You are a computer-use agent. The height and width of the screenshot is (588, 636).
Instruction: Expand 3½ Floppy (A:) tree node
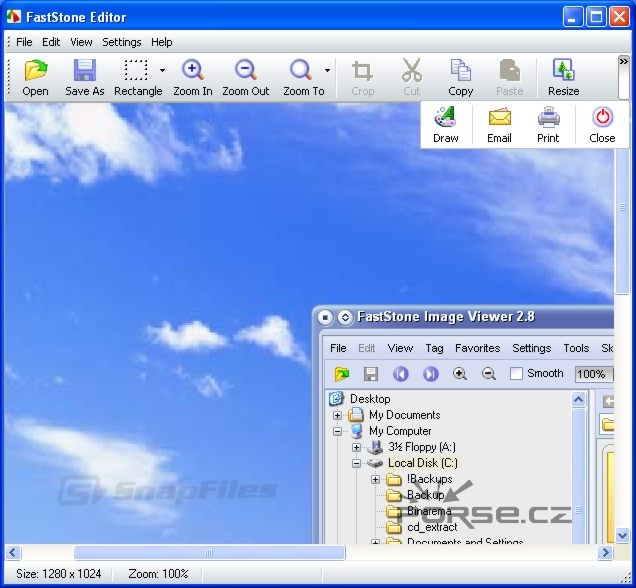click(356, 447)
